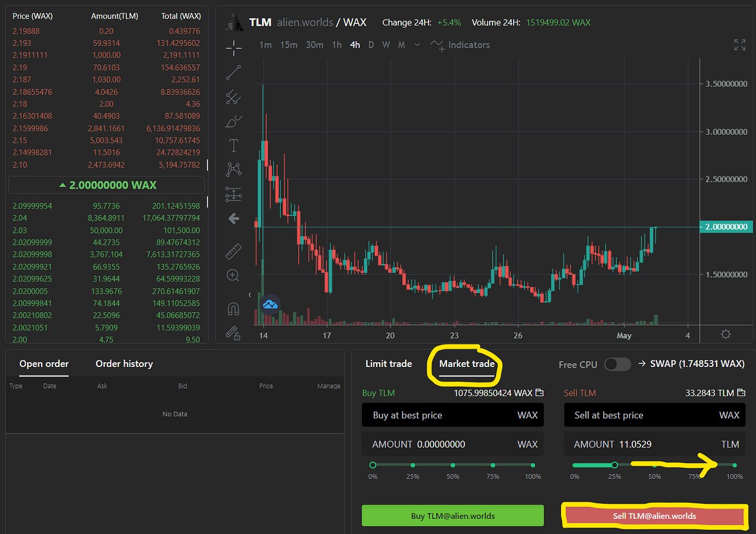
Task: Click the 2.00000000 price label on axis
Action: 726,226
